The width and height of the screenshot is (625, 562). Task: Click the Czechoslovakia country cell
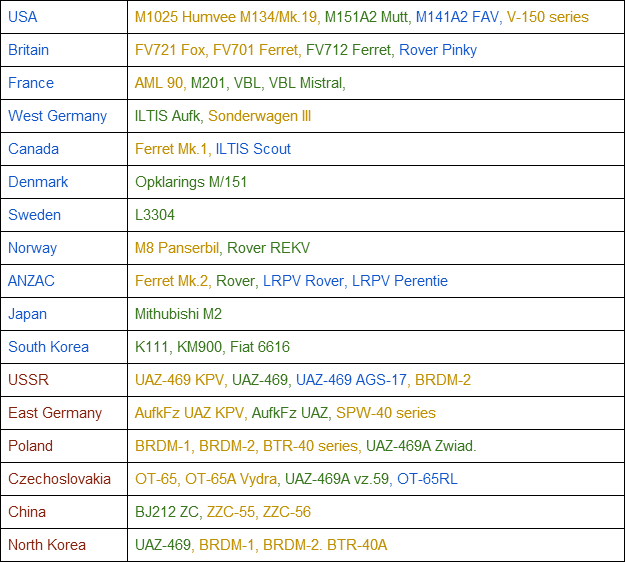pos(64,479)
